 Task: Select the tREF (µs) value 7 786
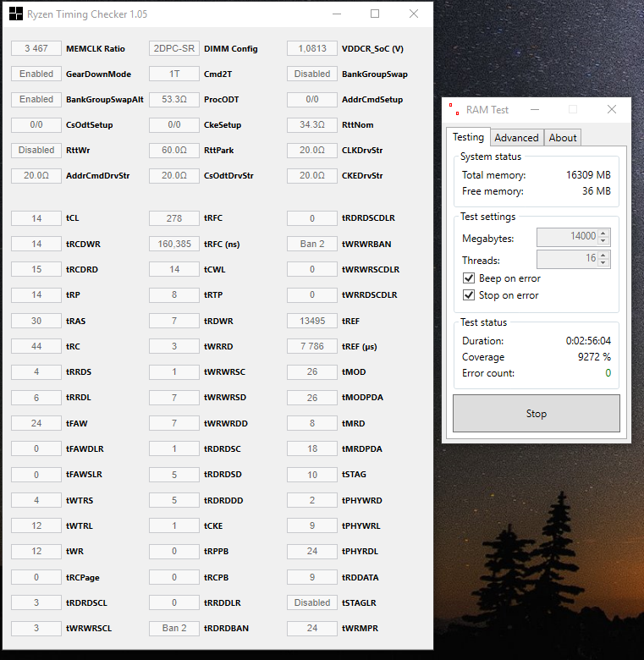tap(312, 346)
